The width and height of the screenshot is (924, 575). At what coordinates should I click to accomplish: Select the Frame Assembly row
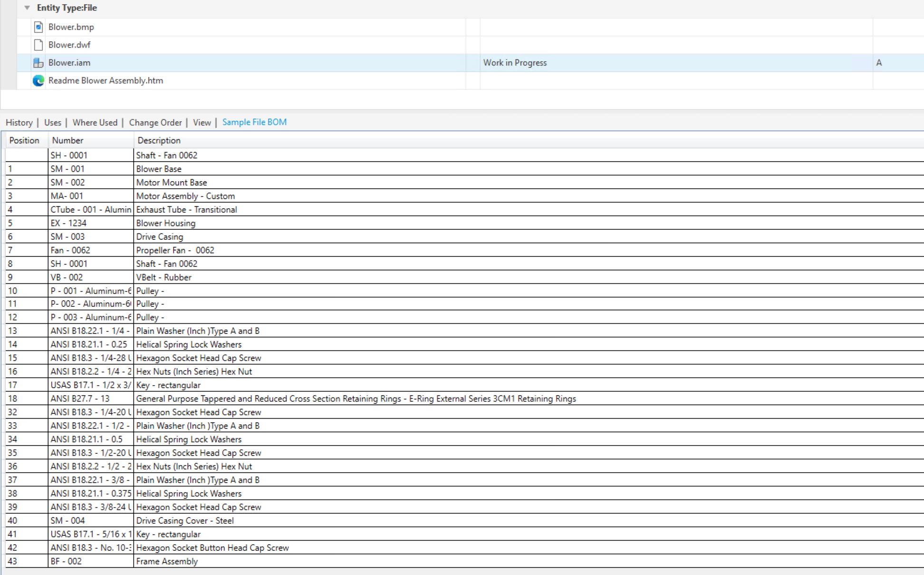tap(167, 561)
